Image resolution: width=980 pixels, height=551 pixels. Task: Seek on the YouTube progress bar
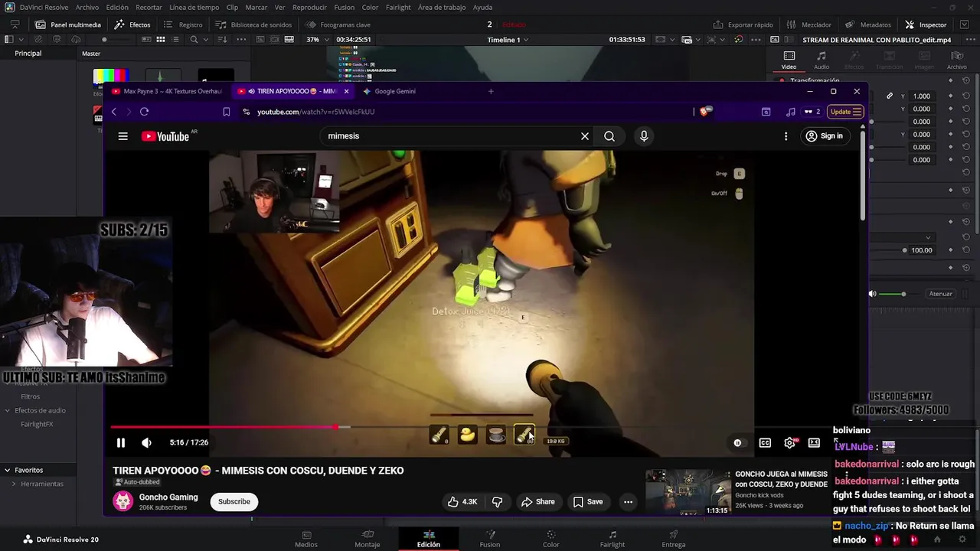(485, 427)
